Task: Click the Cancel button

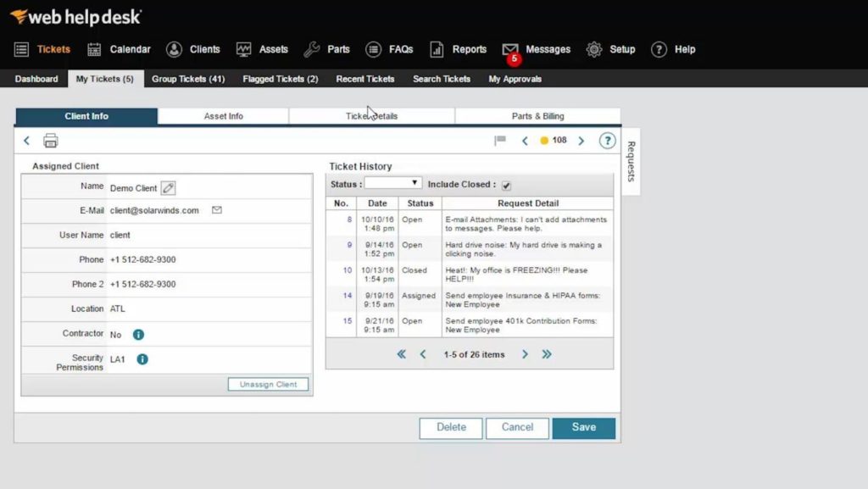Action: (x=517, y=428)
